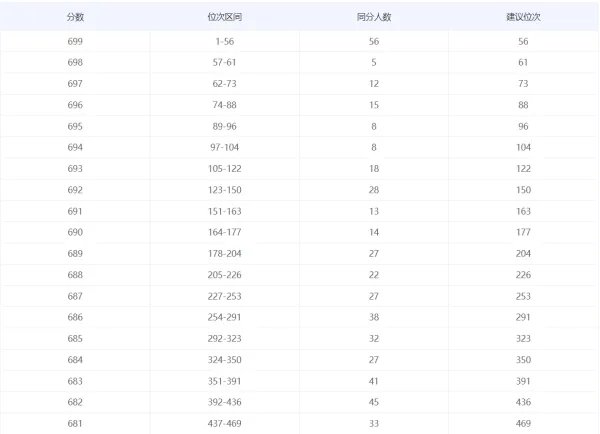This screenshot has height=434, width=600.
Task: Select the rank range cell 57-61
Action: point(224,62)
